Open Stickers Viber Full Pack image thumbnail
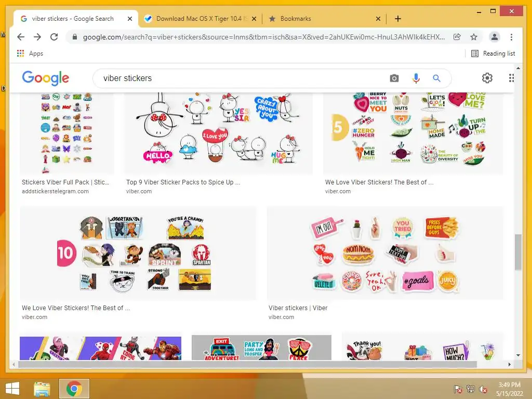Viewport: 532px width, 399px height. click(x=67, y=134)
